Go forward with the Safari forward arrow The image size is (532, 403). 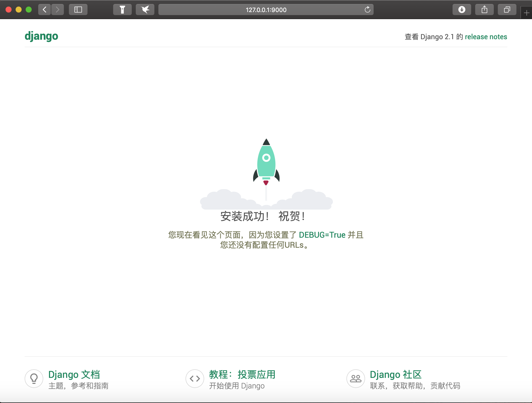58,10
